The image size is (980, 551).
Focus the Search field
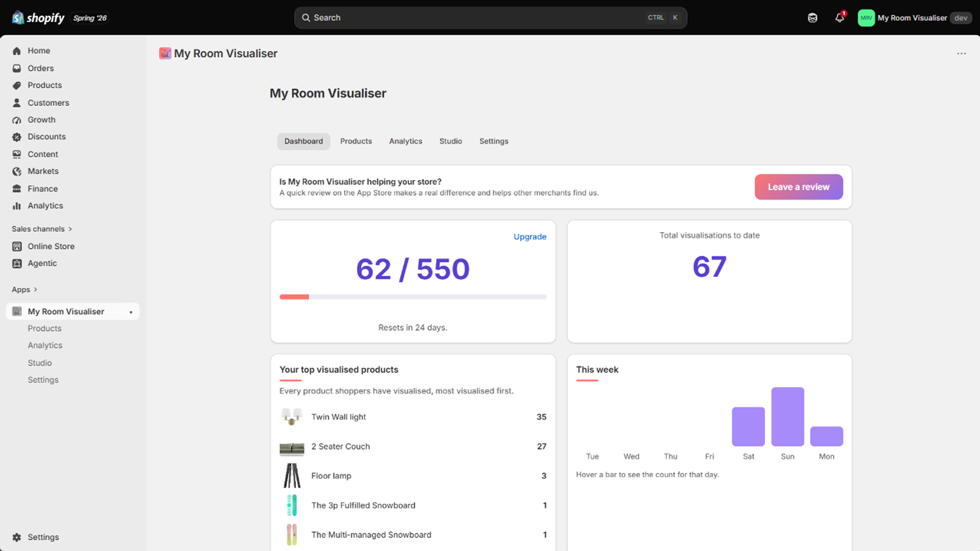491,18
